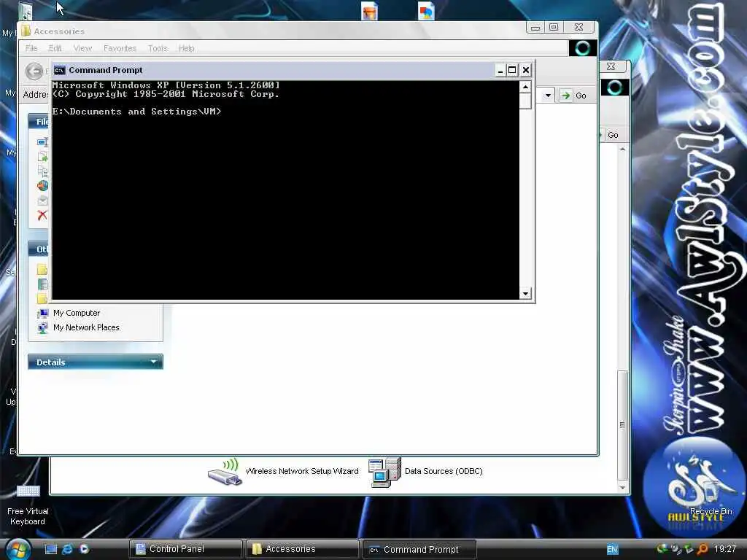Switch to Accessories taskbar button
Viewport: 747px width, 560px height.
click(302, 549)
